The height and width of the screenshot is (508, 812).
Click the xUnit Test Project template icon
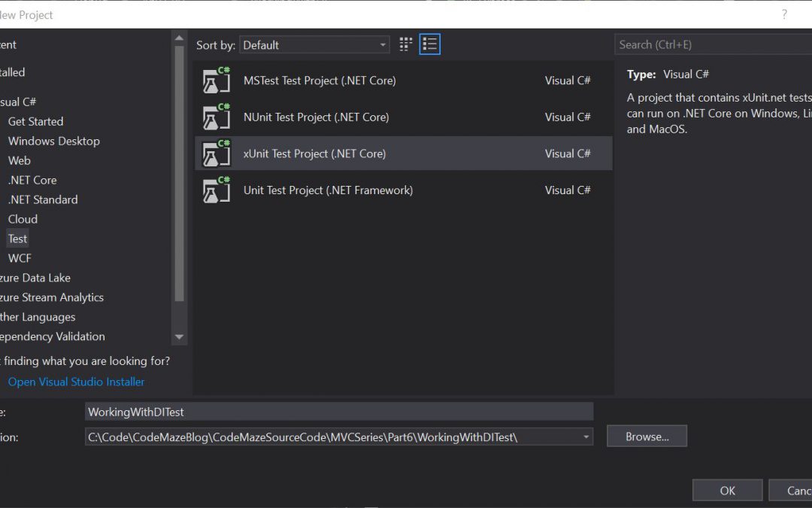(216, 154)
